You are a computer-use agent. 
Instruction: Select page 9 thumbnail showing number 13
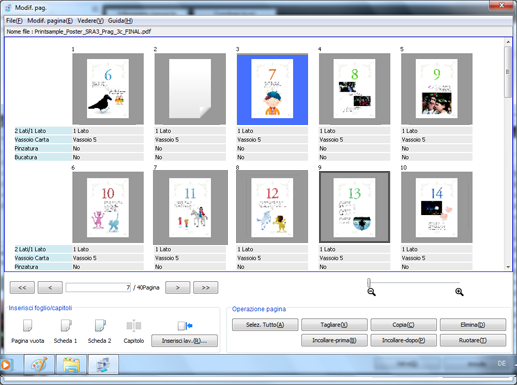click(354, 207)
